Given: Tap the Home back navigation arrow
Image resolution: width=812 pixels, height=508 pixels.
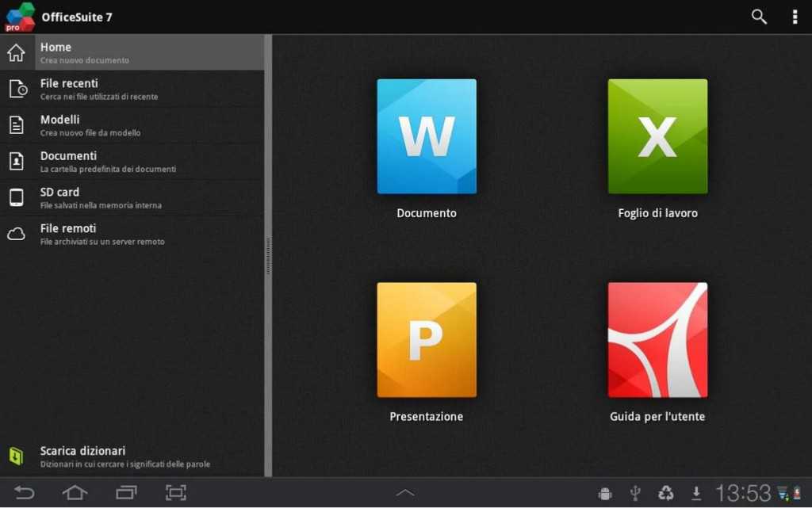Looking at the screenshot, I should click(x=25, y=492).
